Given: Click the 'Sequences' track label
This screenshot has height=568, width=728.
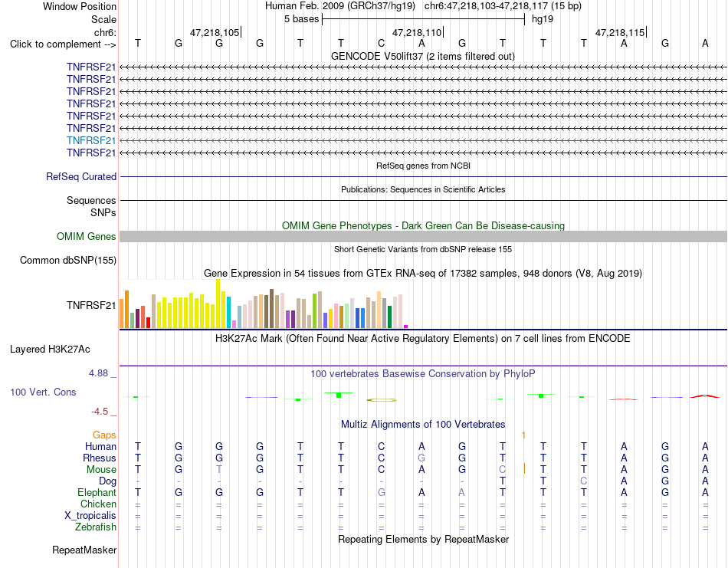Looking at the screenshot, I should (91, 200).
